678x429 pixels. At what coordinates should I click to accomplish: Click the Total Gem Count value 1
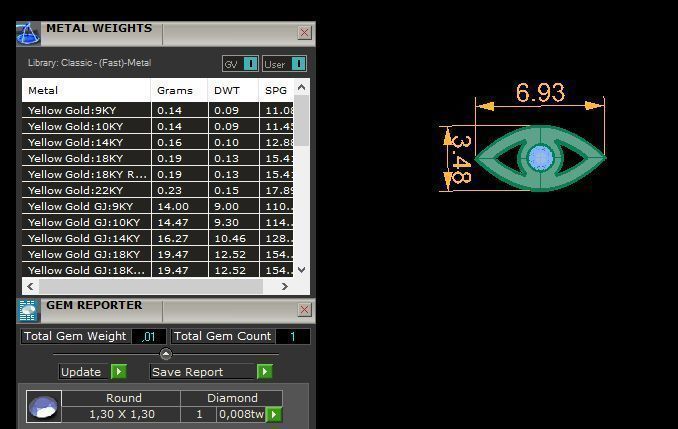click(293, 336)
